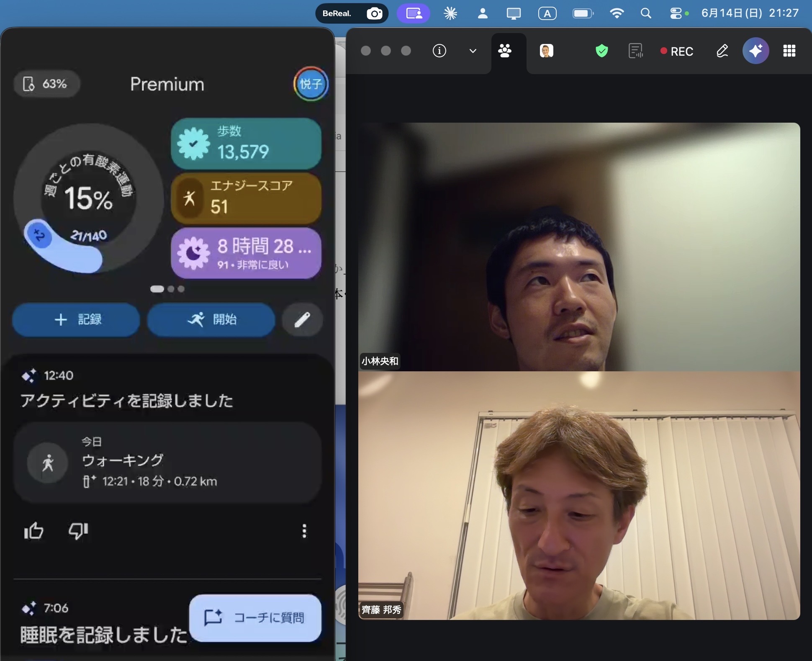Screen dimensions: 812x661
Task: Click the green security shield icon
Action: pyautogui.click(x=601, y=51)
